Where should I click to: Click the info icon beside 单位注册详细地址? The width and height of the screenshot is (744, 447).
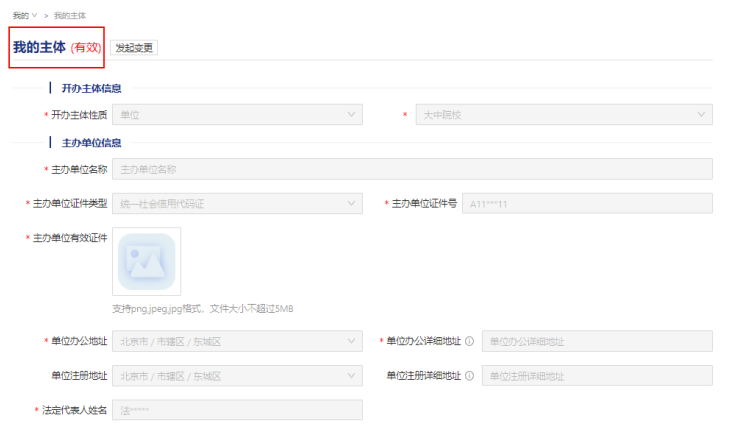pos(469,376)
